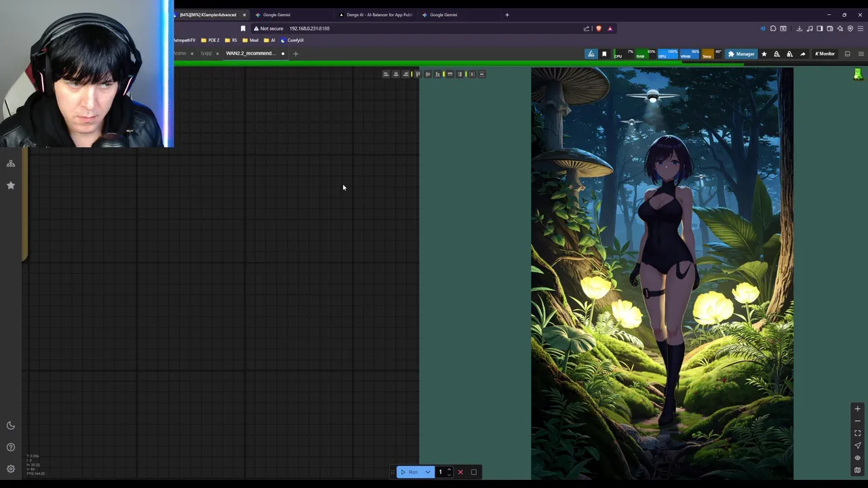Click the blue sailboat logo icon in toolbar
Screen dimensions: 868x488
[x=591, y=54]
